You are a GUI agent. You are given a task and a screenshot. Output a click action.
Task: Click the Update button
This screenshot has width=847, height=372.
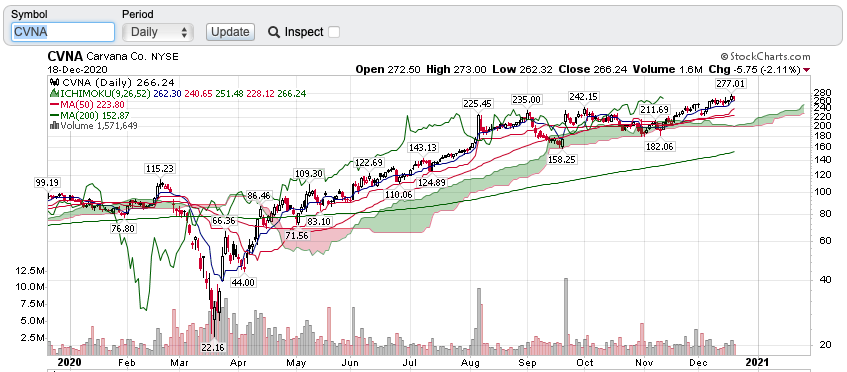(230, 32)
